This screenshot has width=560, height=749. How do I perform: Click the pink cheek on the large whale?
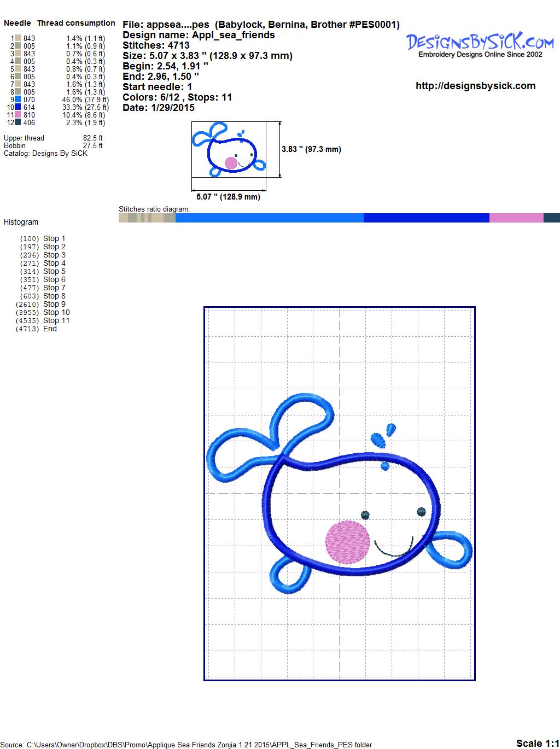click(348, 542)
